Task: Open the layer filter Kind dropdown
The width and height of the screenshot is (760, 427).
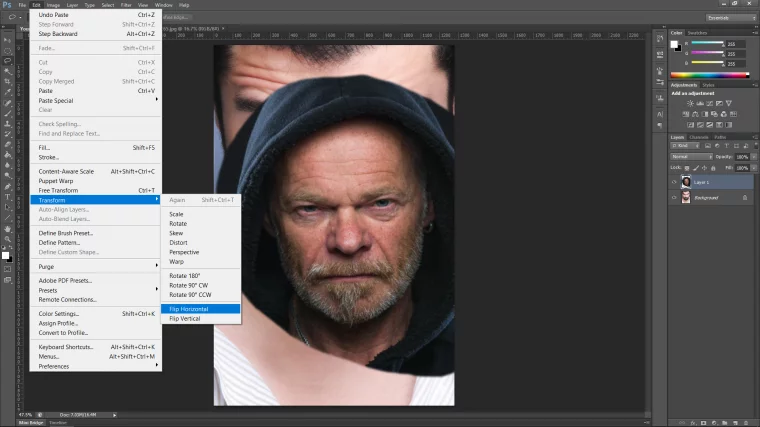Action: pyautogui.click(x=685, y=145)
